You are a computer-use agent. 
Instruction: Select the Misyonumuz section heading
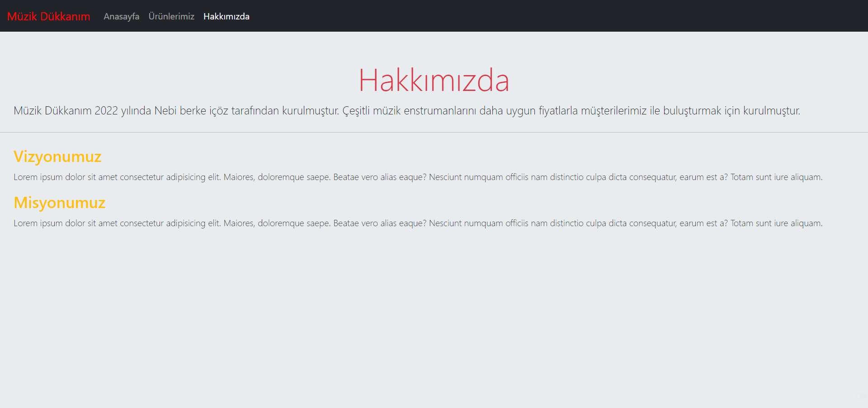click(x=59, y=203)
